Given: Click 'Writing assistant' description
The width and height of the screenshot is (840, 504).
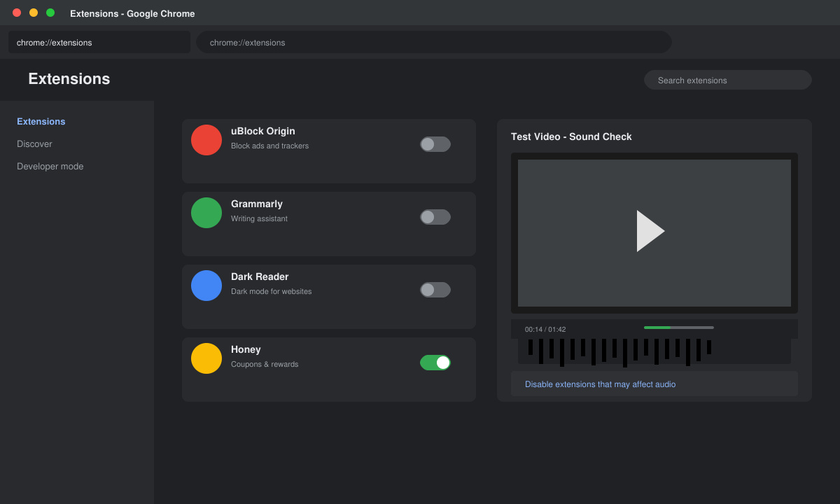Looking at the screenshot, I should coord(259,219).
